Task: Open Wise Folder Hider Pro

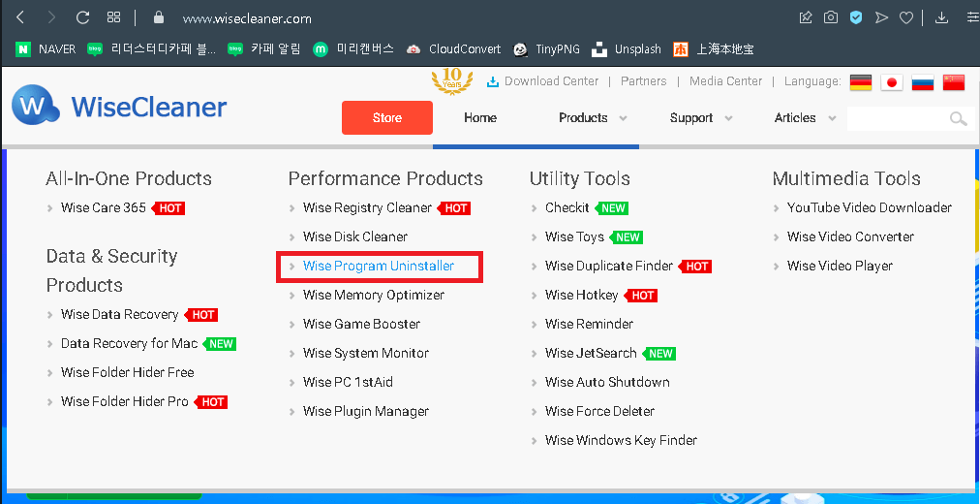Action: click(x=124, y=401)
